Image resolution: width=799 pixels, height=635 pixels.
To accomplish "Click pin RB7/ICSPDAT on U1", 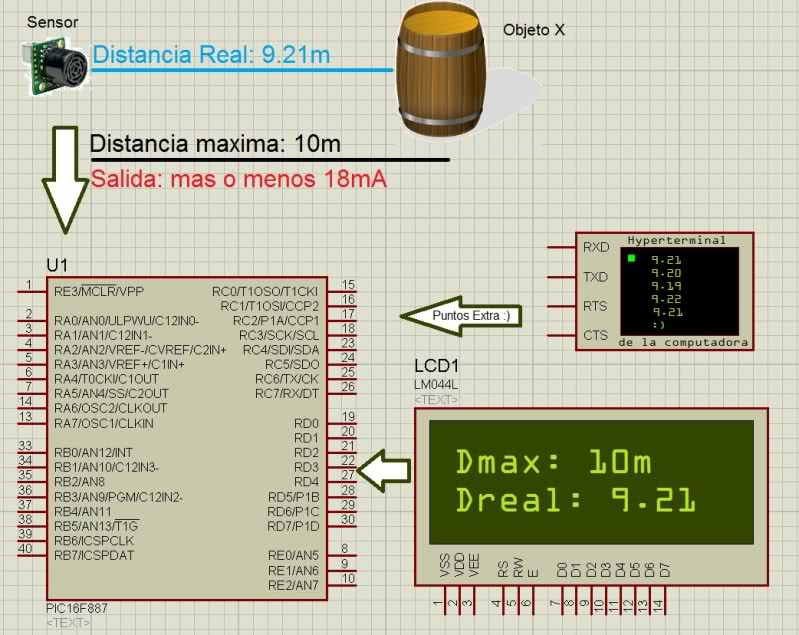I will (x=94, y=555).
